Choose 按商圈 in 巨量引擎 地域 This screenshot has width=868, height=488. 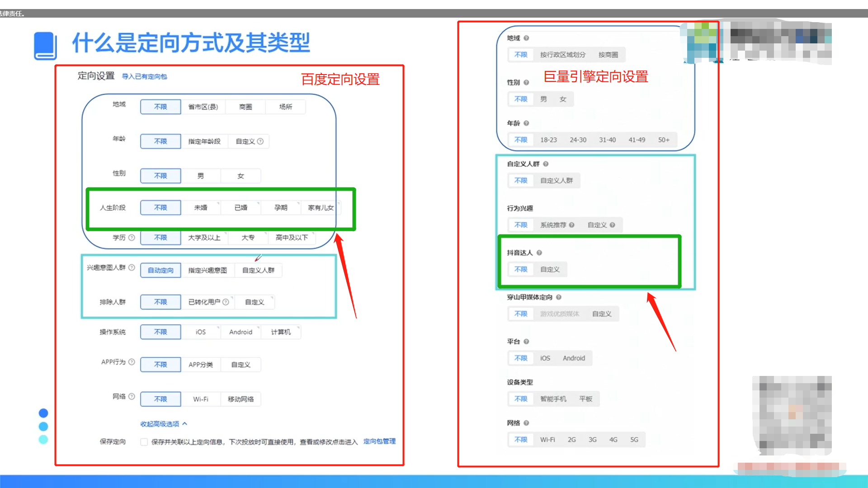[x=608, y=55]
